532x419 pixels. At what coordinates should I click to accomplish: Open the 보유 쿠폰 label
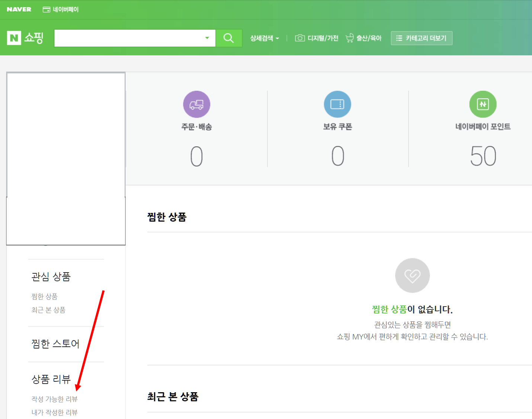[x=337, y=127]
